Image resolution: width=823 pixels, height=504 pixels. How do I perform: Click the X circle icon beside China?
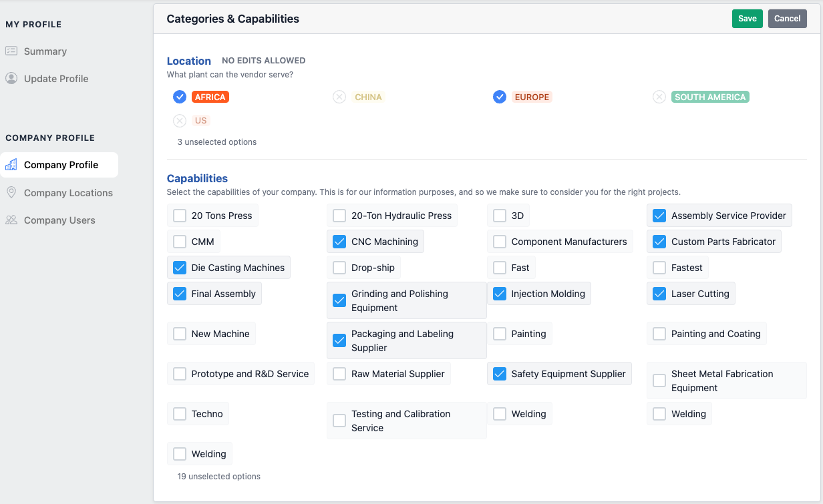click(339, 97)
